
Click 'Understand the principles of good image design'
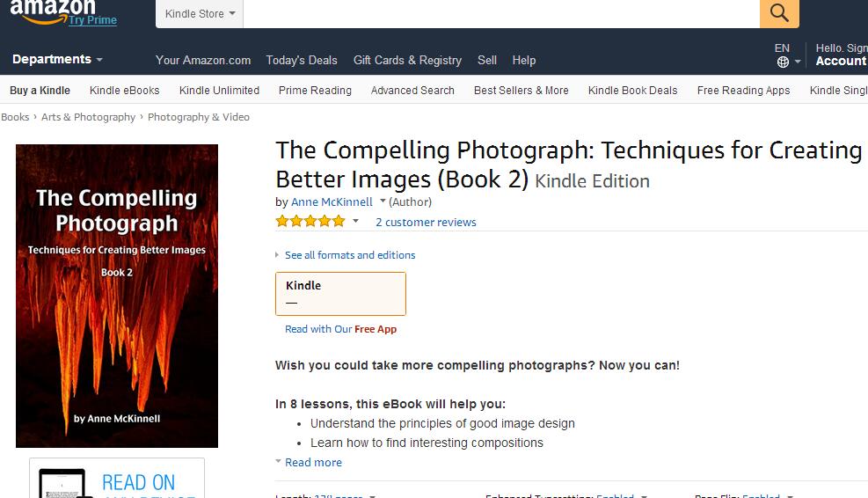pyautogui.click(x=442, y=423)
